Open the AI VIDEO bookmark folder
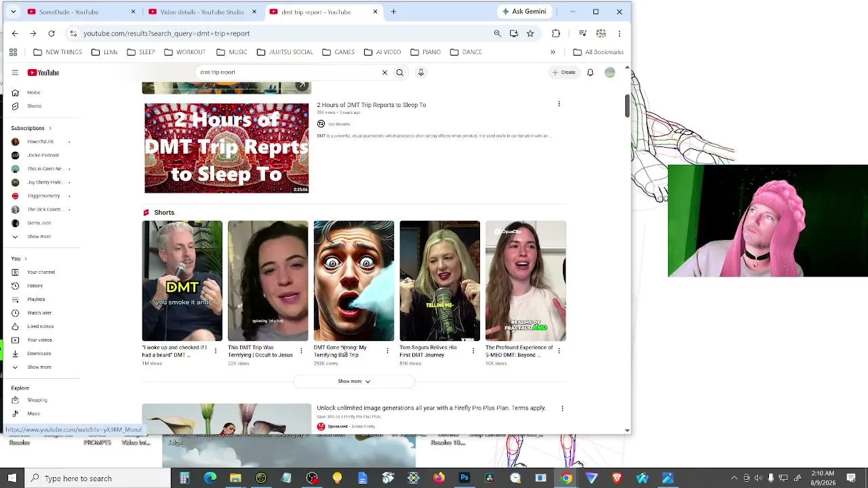The image size is (868, 488). click(x=382, y=52)
